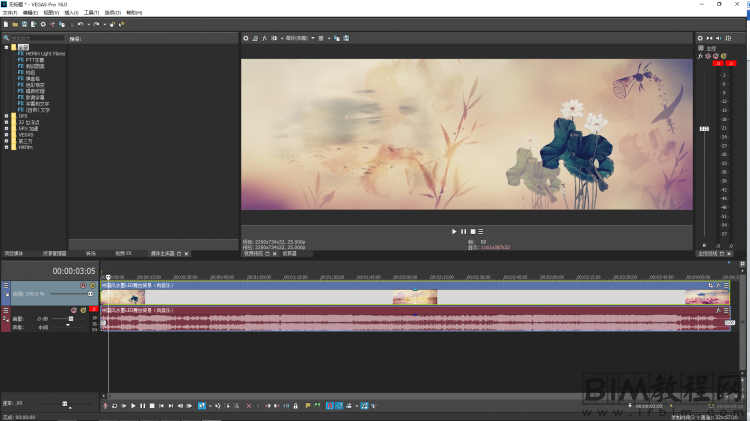Image resolution: width=750 pixels, height=421 pixels.
Task: Expand the OFX folder in the tree
Action: (x=6, y=116)
